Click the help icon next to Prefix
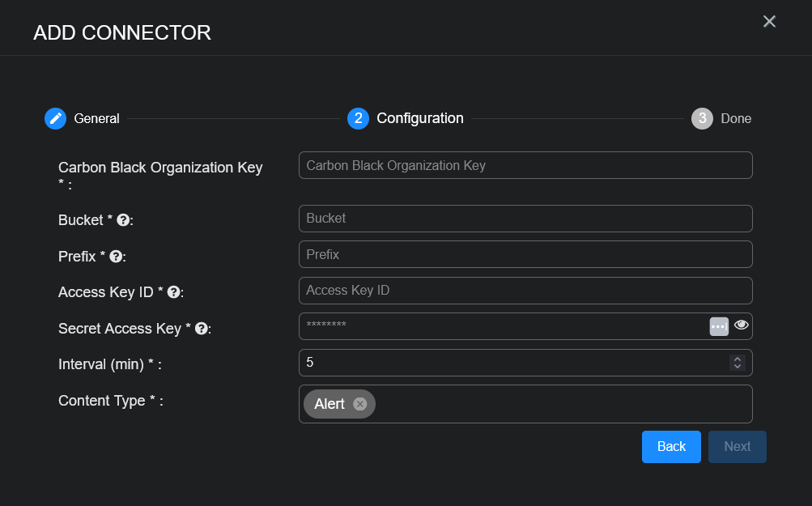The height and width of the screenshot is (506, 812). (x=116, y=257)
